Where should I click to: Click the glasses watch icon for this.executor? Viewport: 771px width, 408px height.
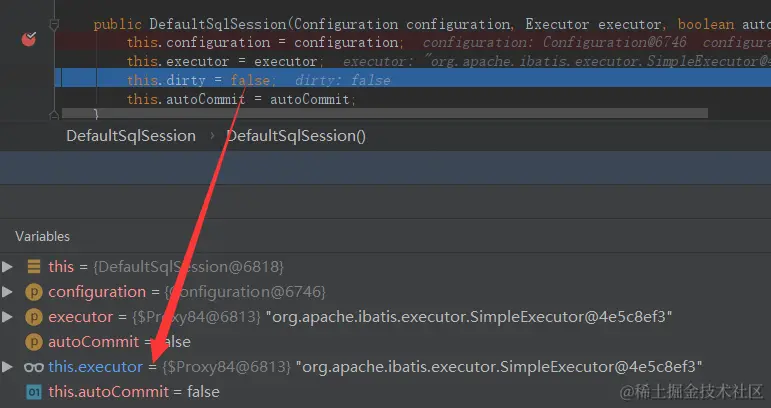point(34,367)
